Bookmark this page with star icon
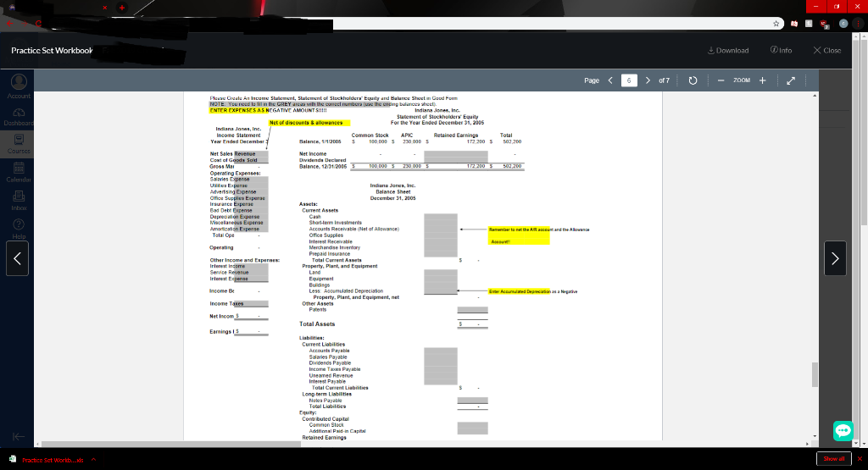 tap(776, 23)
